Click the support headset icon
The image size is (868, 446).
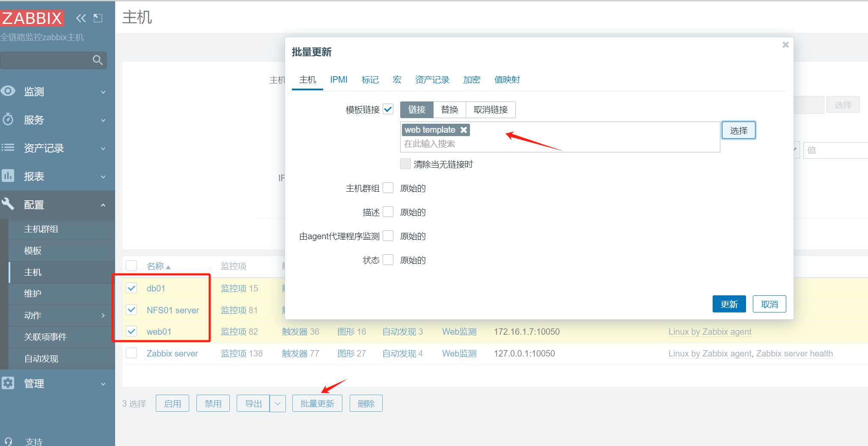[x=8, y=441]
